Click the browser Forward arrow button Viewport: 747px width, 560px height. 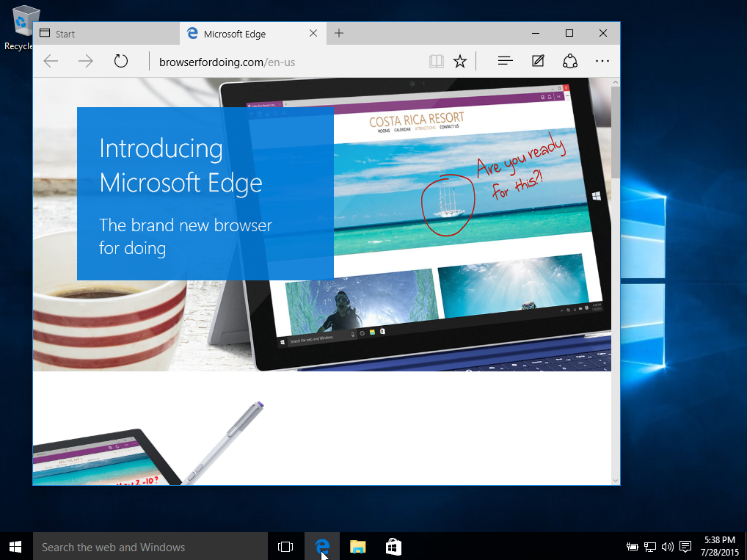tap(86, 62)
